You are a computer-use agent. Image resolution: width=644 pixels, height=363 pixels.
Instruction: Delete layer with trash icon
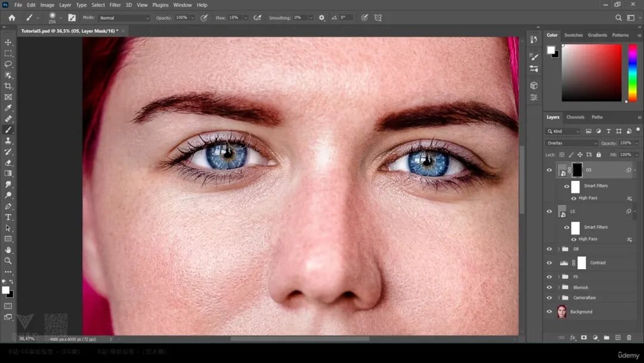click(629, 337)
